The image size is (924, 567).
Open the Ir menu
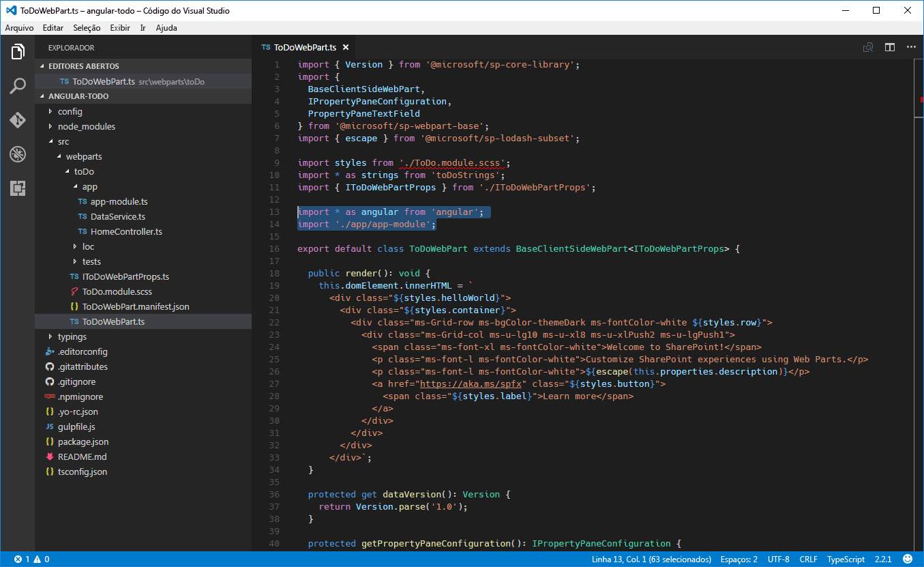pos(143,28)
